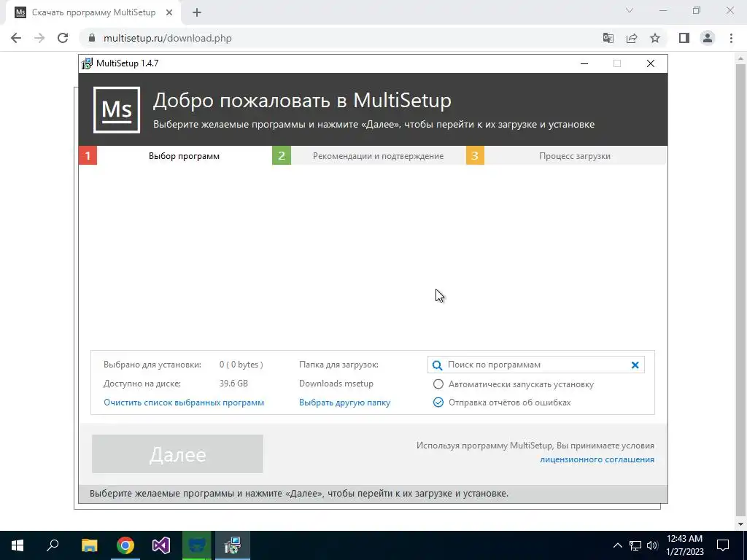Click Chrome forward arrow
747x560 pixels.
[x=39, y=38]
